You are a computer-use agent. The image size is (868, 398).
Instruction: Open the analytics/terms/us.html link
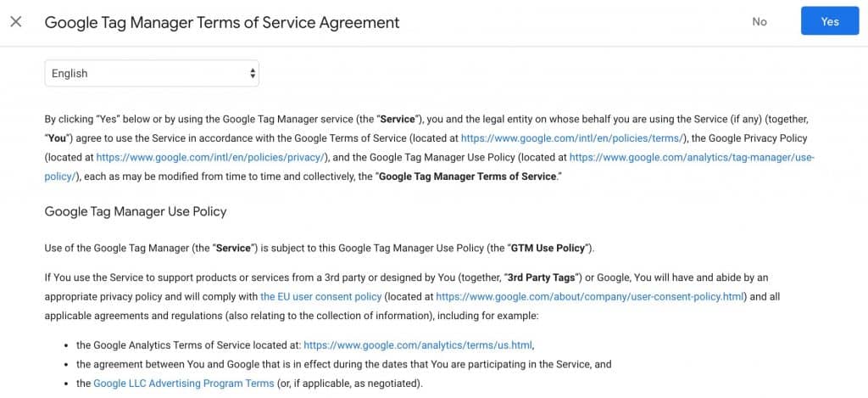[419, 345]
